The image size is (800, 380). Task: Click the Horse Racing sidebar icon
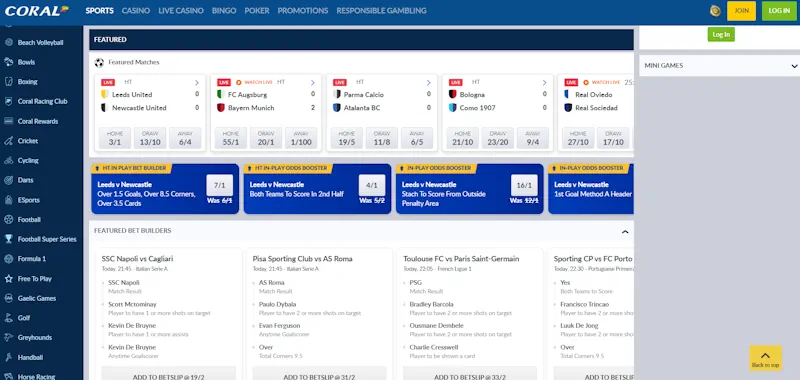tap(9, 376)
